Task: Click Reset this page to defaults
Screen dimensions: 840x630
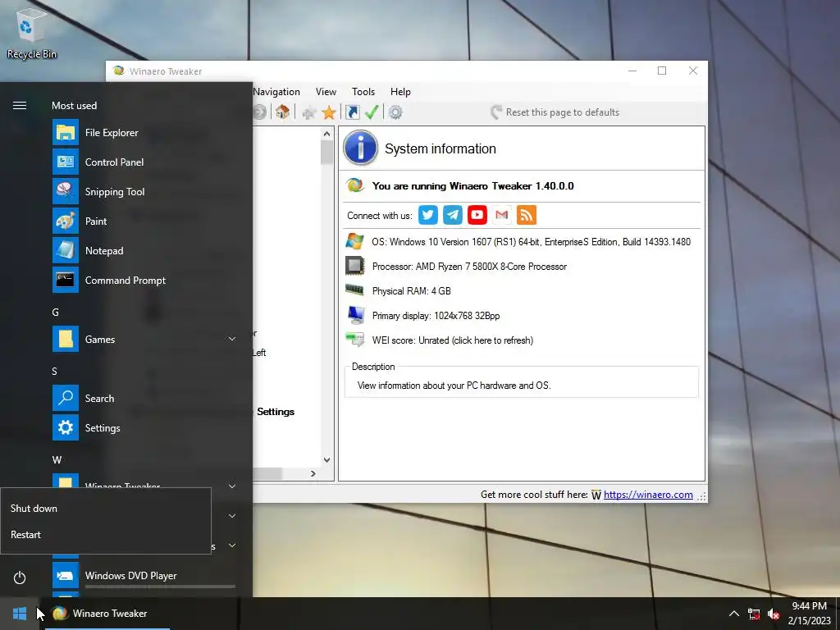Action: pyautogui.click(x=555, y=112)
